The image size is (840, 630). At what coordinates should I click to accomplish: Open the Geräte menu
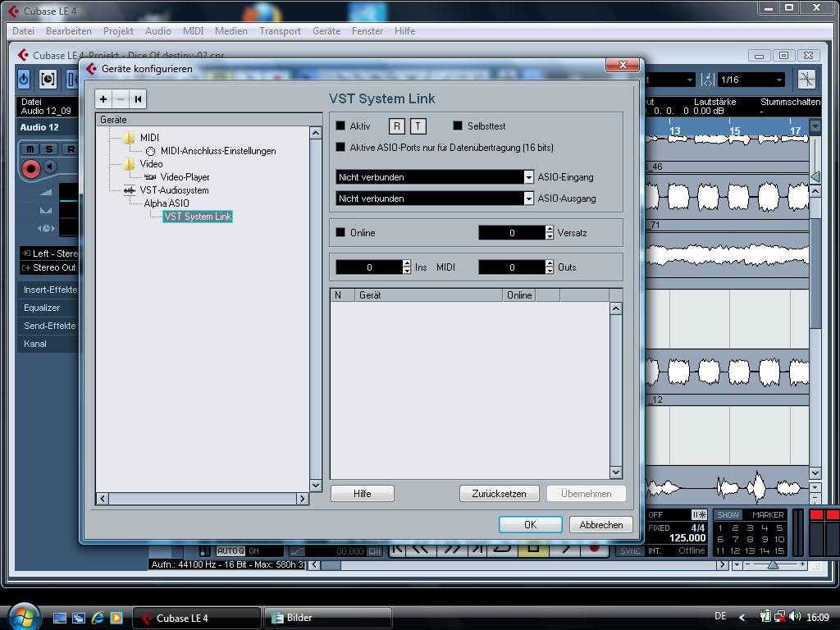pos(326,31)
